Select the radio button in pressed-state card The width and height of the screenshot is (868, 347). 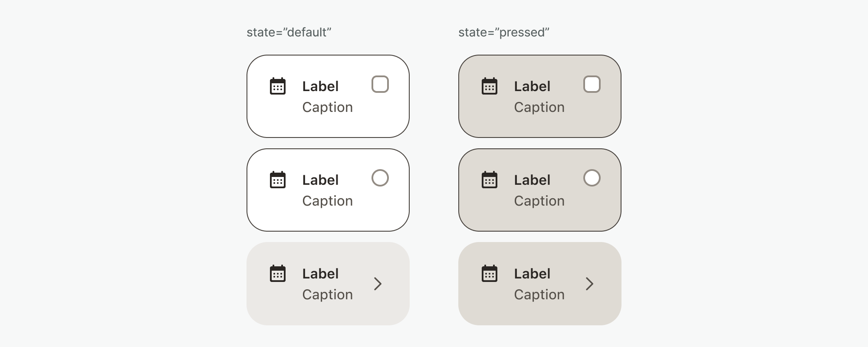tap(592, 178)
